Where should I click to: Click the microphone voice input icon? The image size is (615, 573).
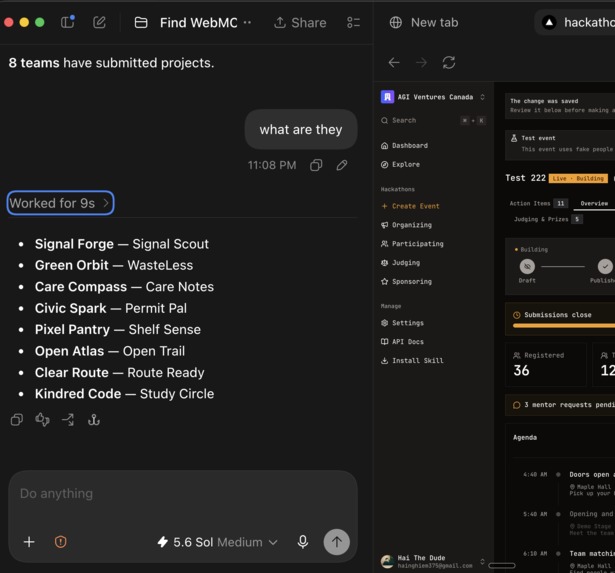click(302, 542)
